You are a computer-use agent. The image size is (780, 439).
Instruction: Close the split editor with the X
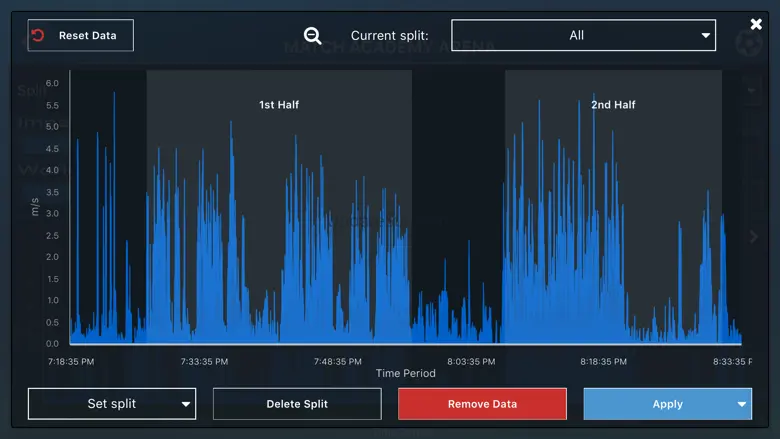click(x=756, y=24)
